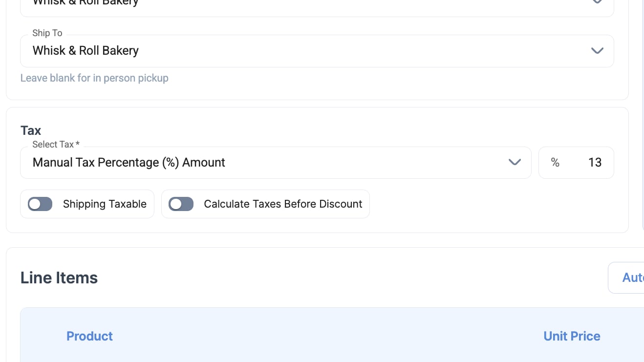This screenshot has width=644, height=362.
Task: Open the Ship To dropdown
Action: (x=317, y=51)
